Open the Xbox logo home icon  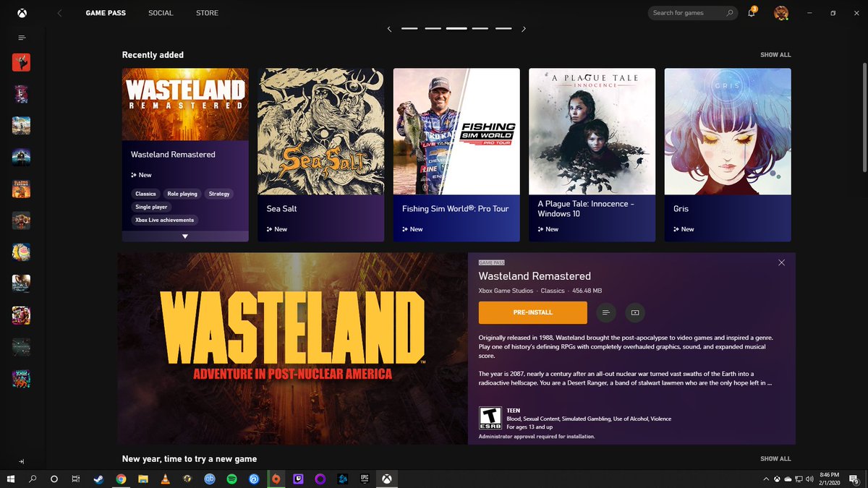[21, 13]
